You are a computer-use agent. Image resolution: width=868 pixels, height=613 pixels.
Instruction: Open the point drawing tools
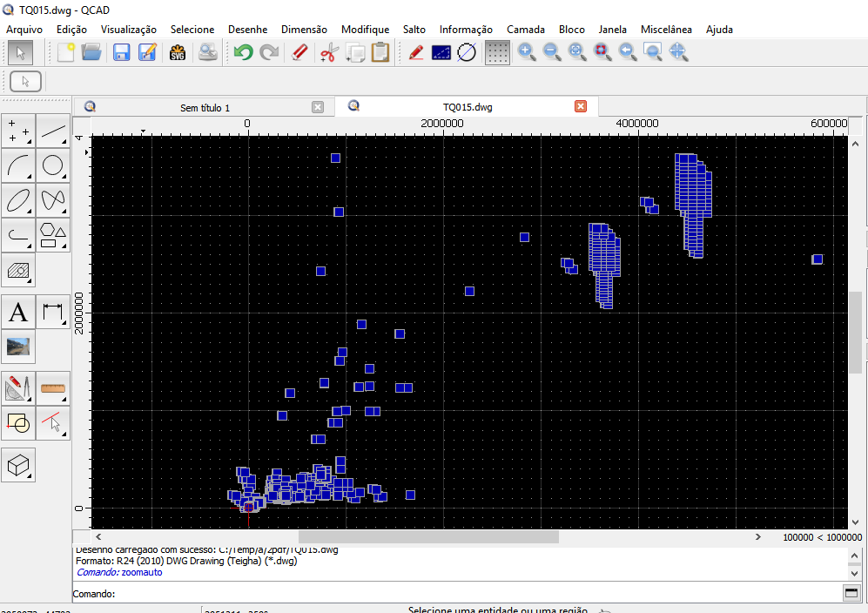click(18, 131)
